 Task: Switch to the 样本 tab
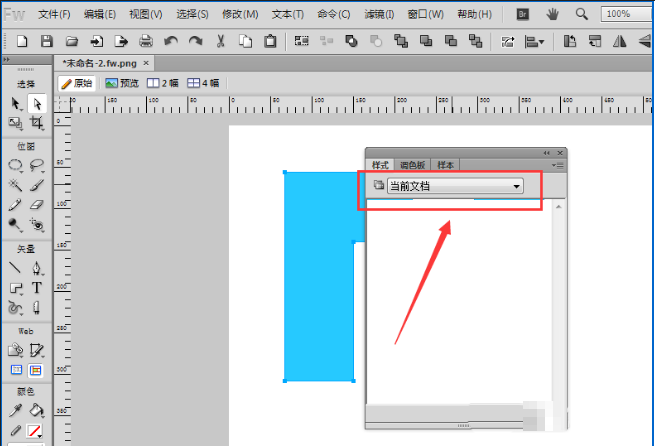445,165
